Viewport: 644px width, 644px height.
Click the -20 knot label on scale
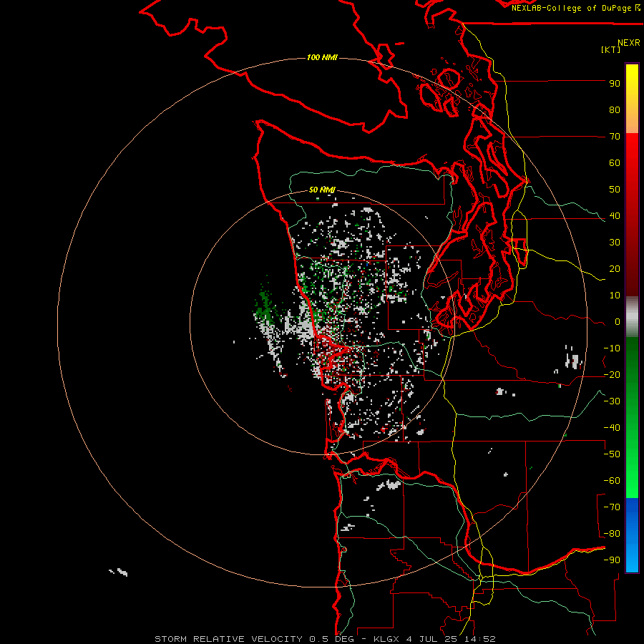coord(612,374)
